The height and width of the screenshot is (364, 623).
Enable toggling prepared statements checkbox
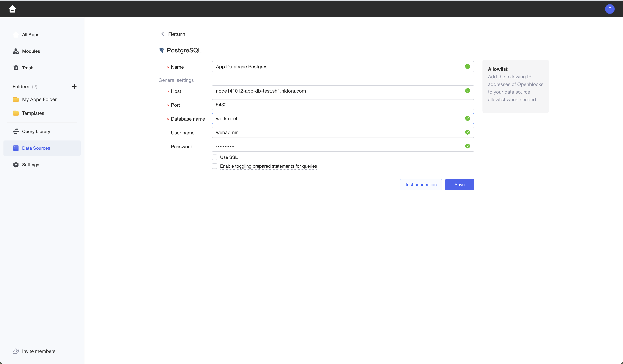coord(215,166)
